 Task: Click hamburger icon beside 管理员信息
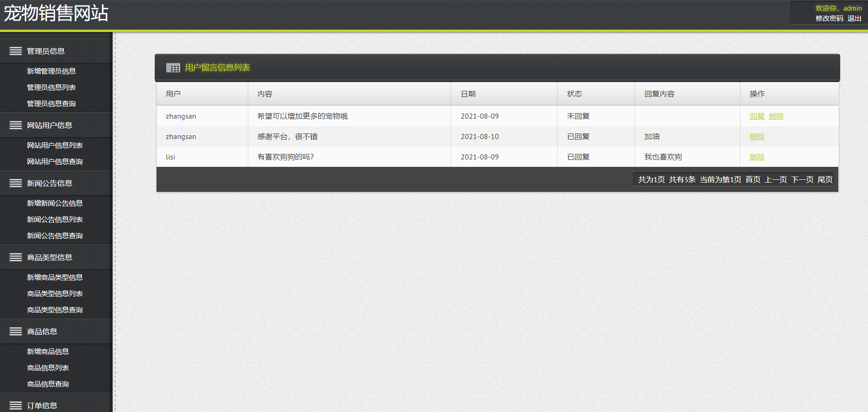16,51
